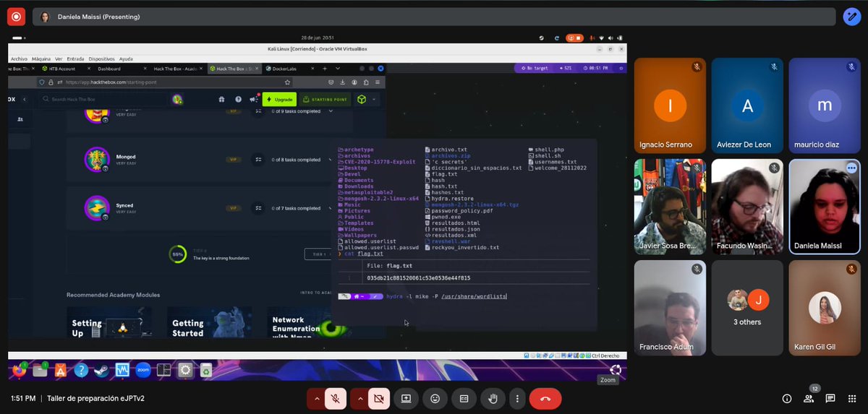Open 'Getting Started' academy module card
Image resolution: width=868 pixels, height=414 pixels.
coord(210,323)
